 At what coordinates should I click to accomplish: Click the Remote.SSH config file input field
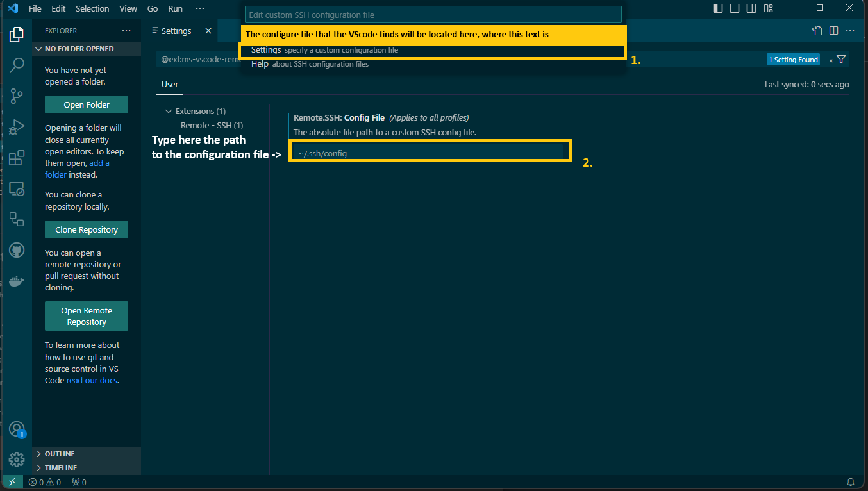click(430, 152)
